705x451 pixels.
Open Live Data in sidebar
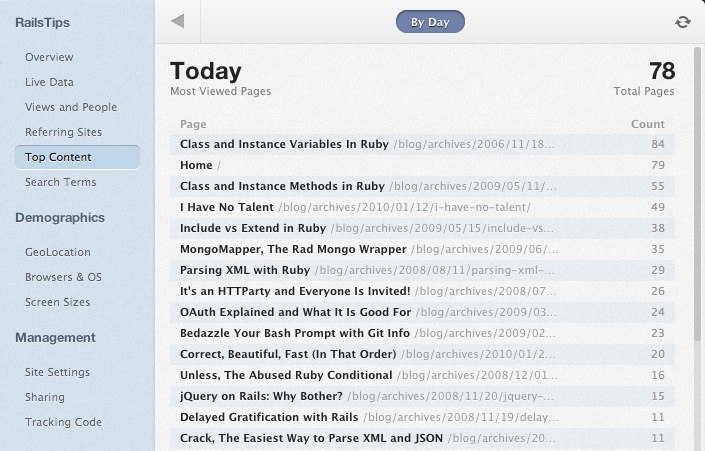(49, 82)
